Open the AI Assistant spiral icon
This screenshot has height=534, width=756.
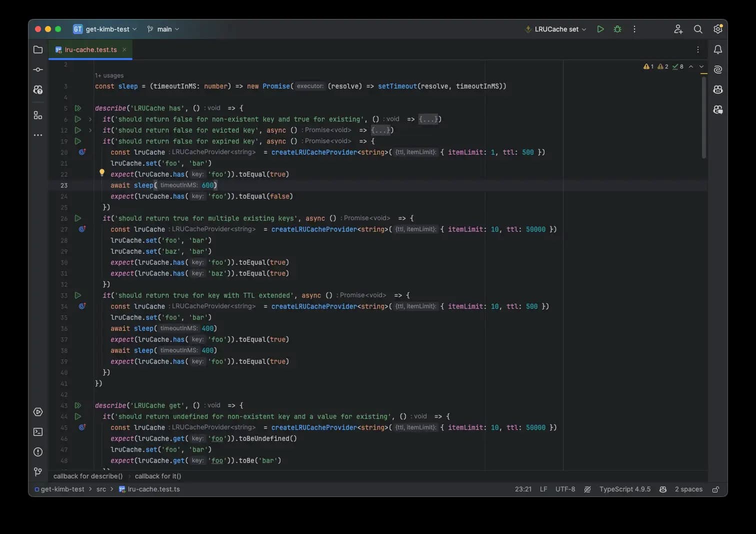tap(718, 70)
